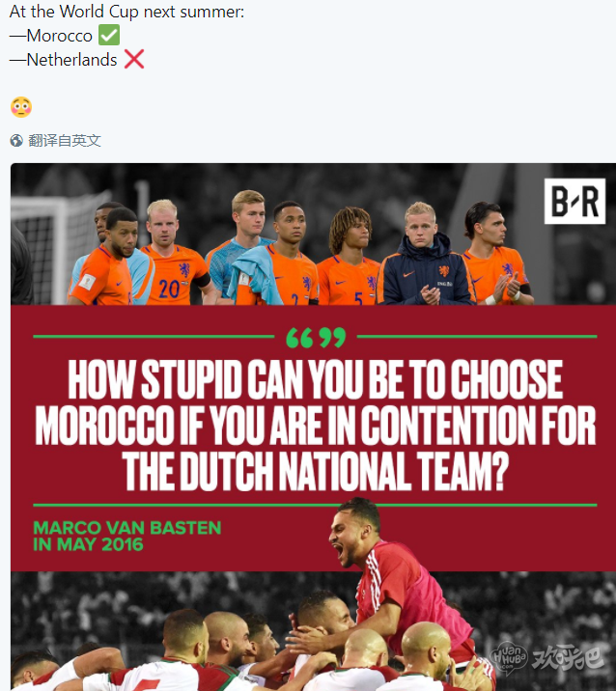This screenshot has height=691, width=616.
Task: Click the 'At the World Cup next summer' text
Action: pyautogui.click(x=126, y=12)
